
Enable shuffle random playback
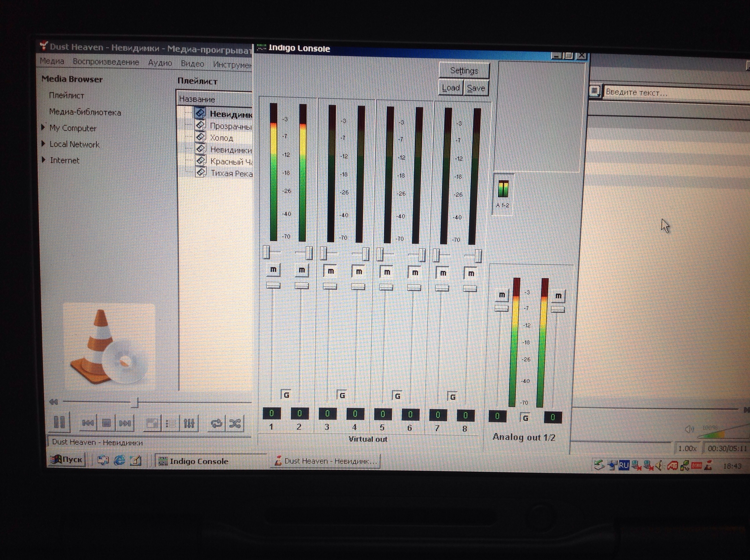pos(235,423)
